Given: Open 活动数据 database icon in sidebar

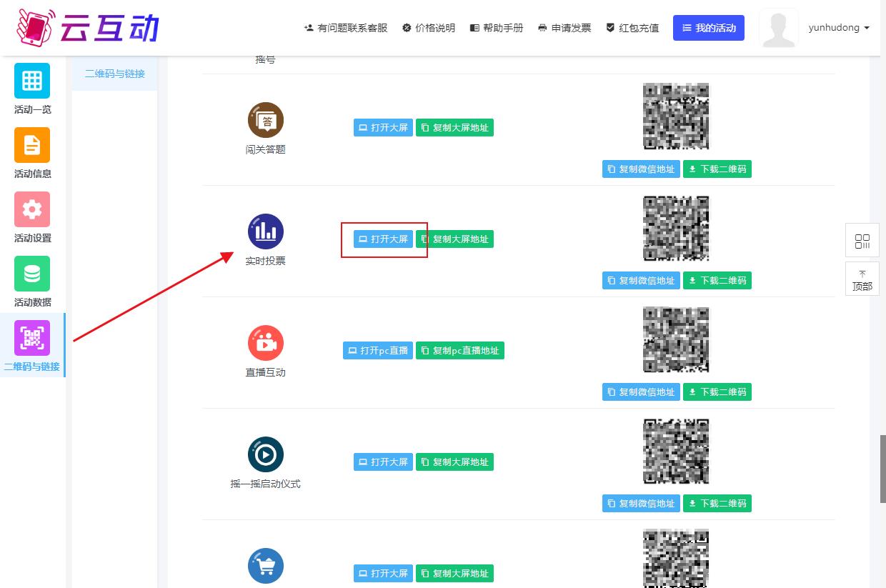Looking at the screenshot, I should [x=32, y=274].
